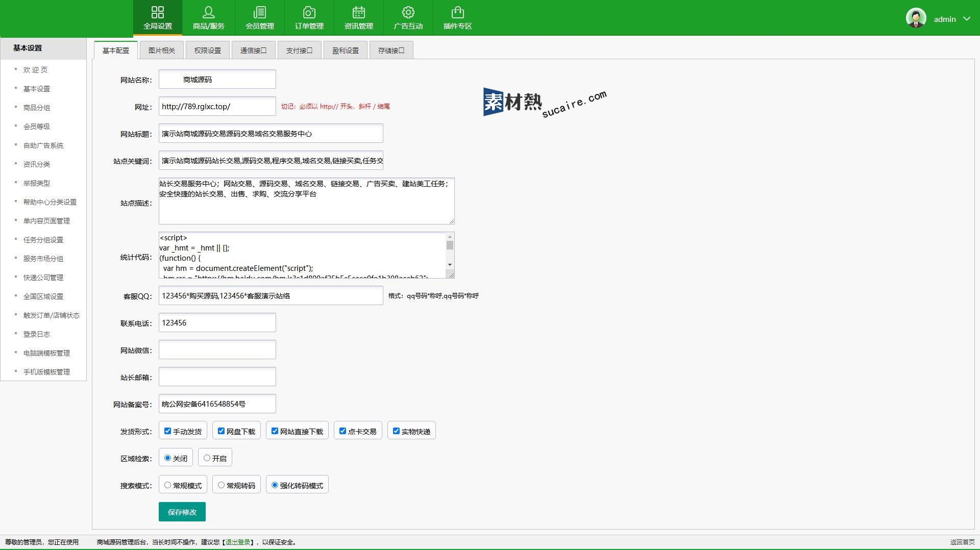Open the 全局设置 grid icon
The image size is (980, 550).
tap(158, 12)
